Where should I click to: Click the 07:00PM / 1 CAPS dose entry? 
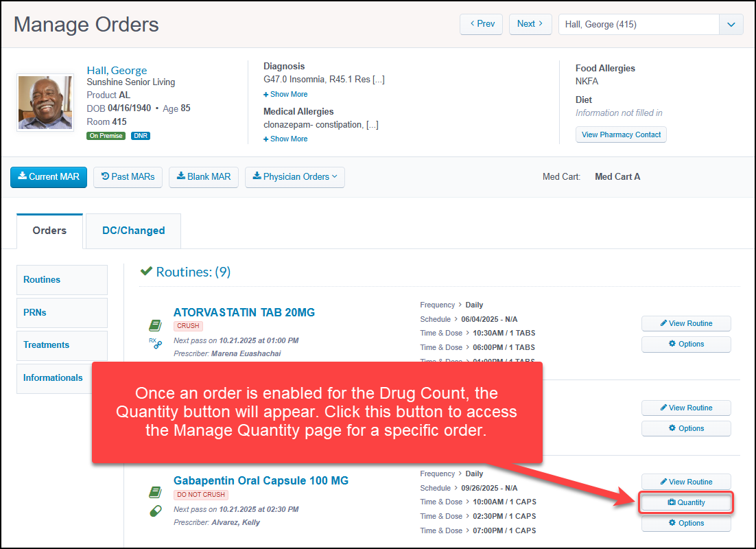pyautogui.click(x=504, y=531)
